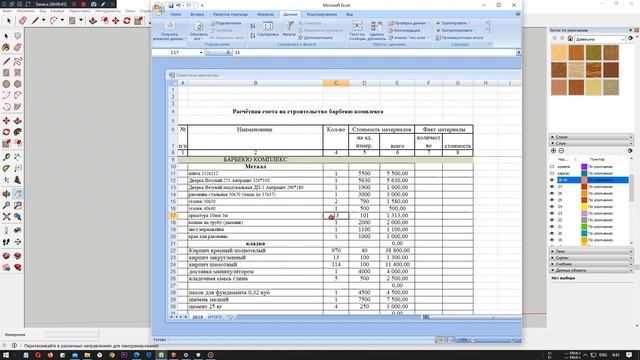This screenshot has width=640, height=360.
Task: Click the Сортировка button
Action: 268,30
